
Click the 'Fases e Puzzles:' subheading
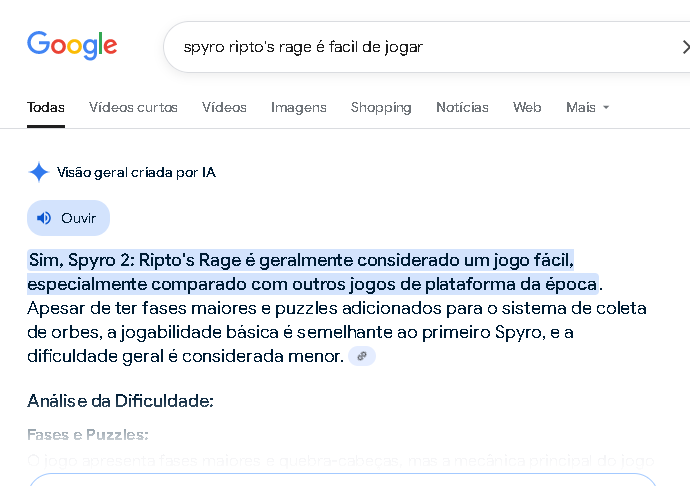(88, 435)
